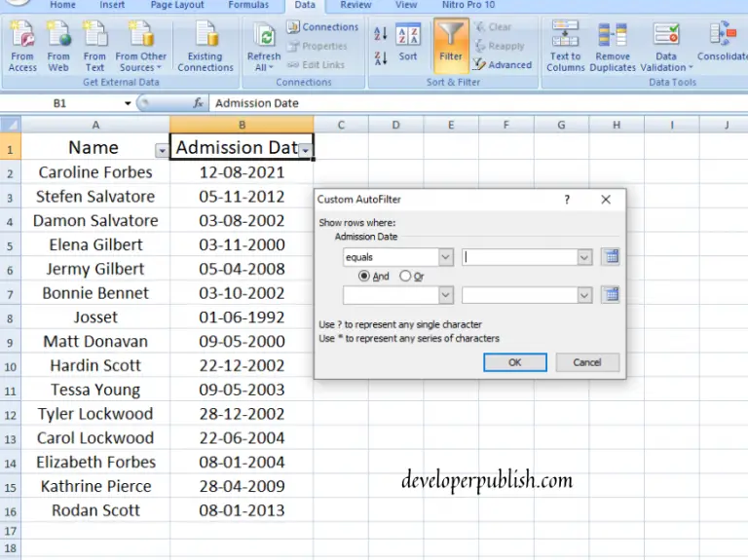This screenshot has width=748, height=560.
Task: Sort A to Z ascending
Action: (381, 33)
